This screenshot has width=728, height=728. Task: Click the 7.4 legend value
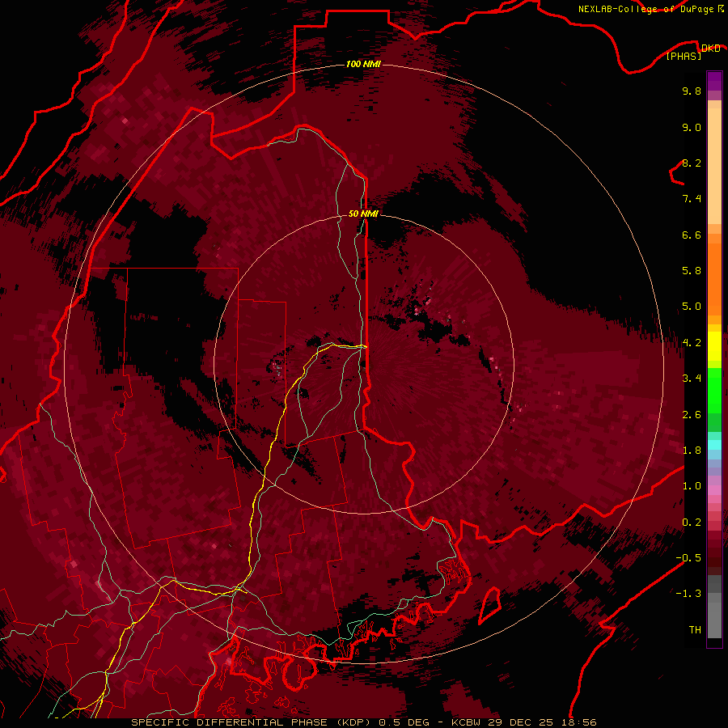692,199
